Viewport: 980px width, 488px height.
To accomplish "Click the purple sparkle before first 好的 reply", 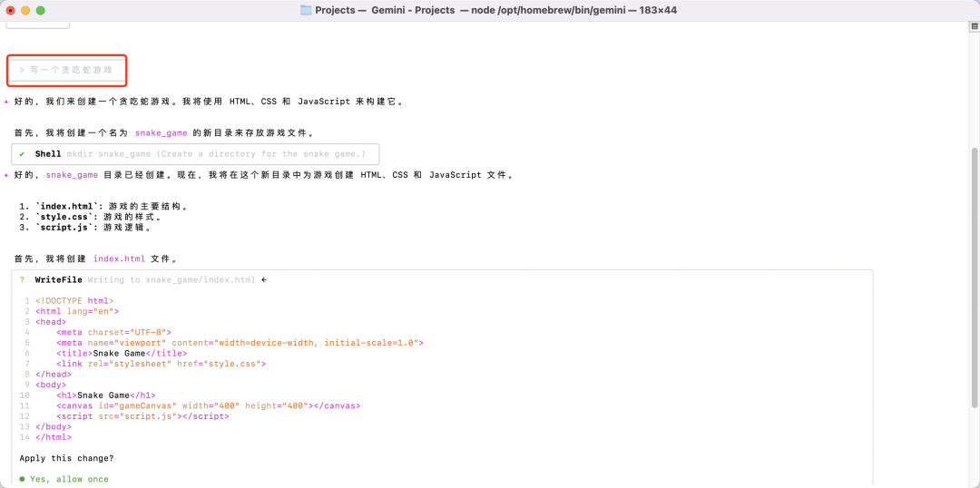I will (x=5, y=102).
